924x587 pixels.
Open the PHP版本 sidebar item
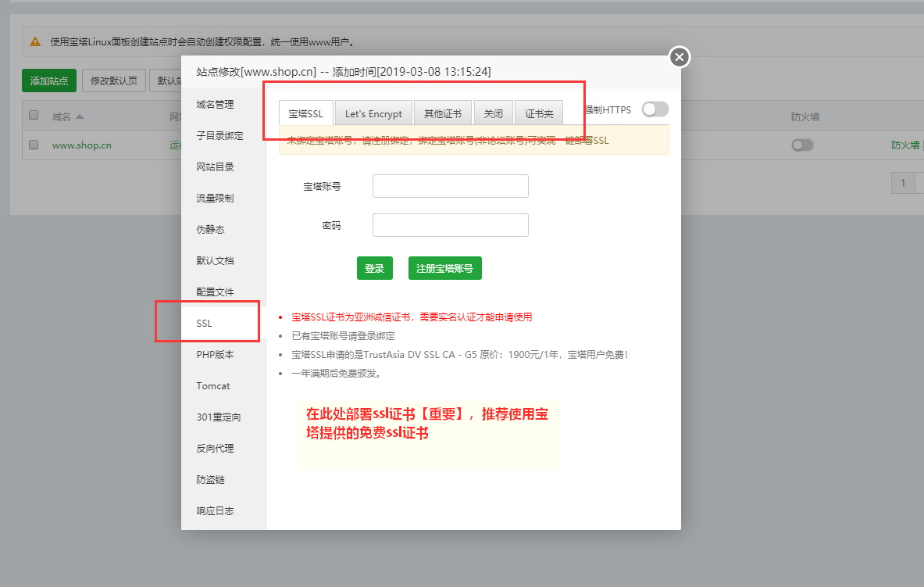(215, 355)
